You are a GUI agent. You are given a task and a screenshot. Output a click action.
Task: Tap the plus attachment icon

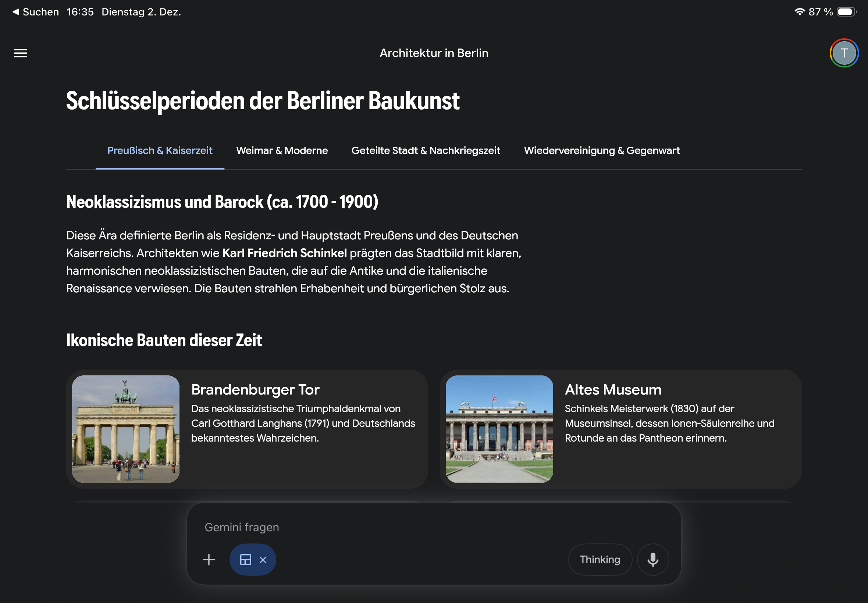pyautogui.click(x=209, y=560)
